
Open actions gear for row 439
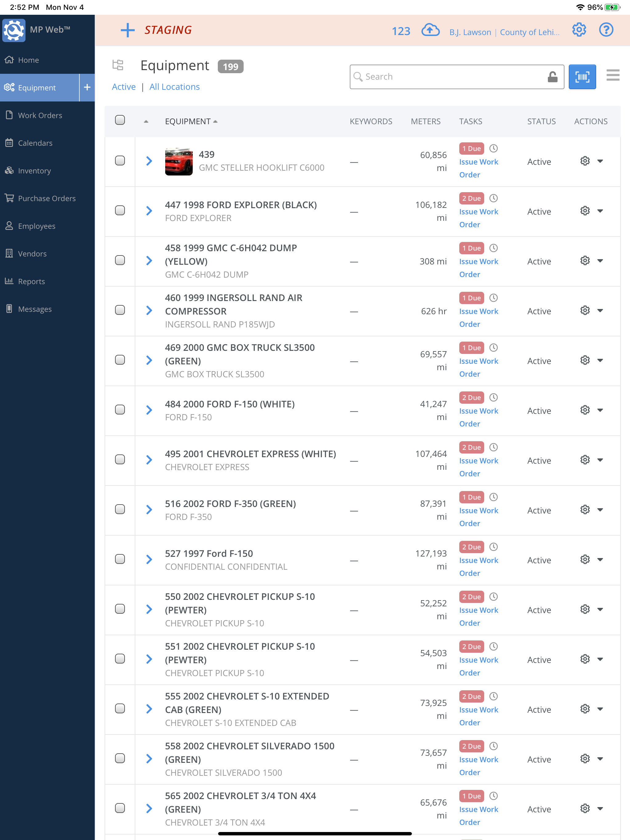(x=585, y=161)
